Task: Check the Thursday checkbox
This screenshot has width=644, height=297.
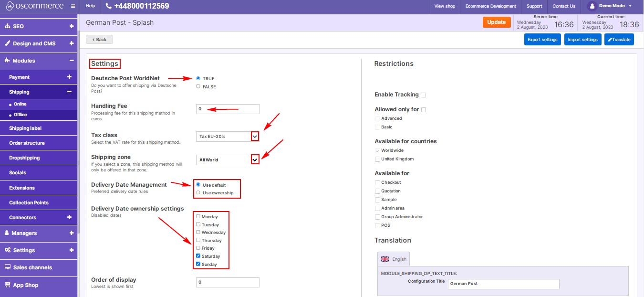Action: point(198,240)
